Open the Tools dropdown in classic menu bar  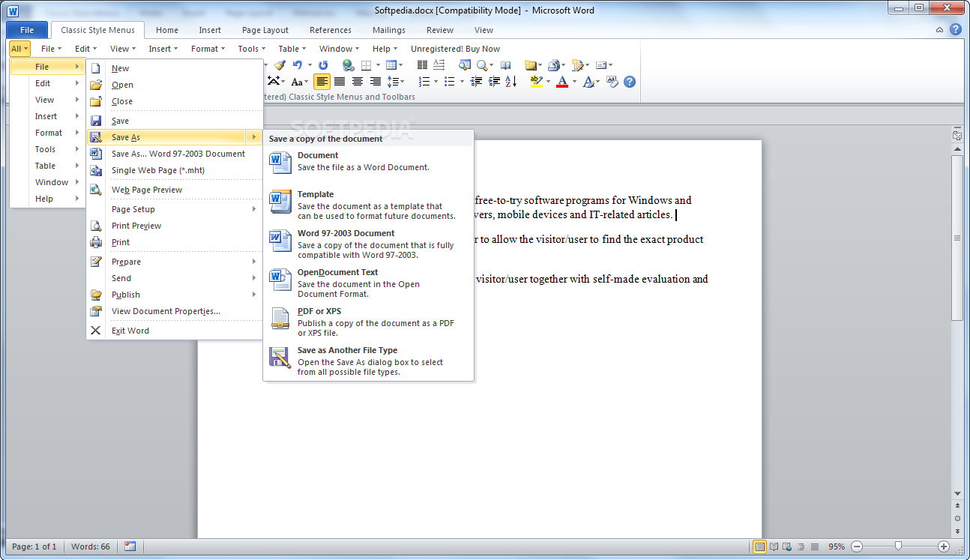(x=252, y=49)
